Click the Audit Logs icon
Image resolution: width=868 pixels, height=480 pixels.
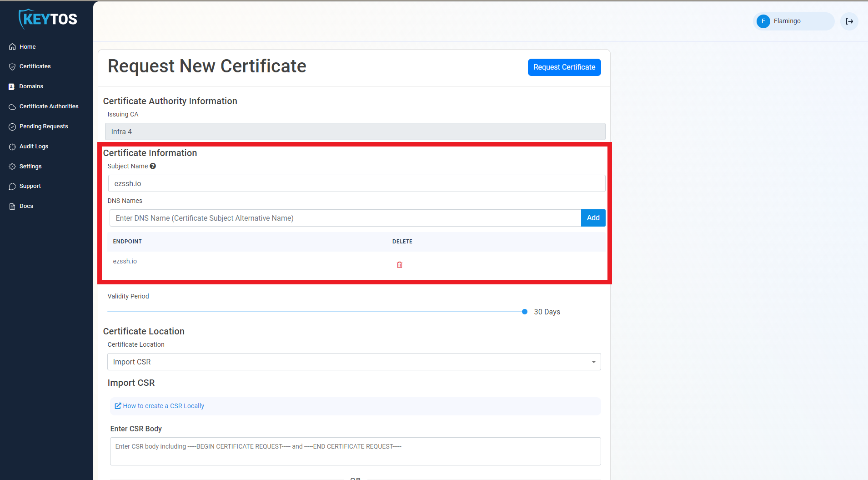pyautogui.click(x=12, y=147)
